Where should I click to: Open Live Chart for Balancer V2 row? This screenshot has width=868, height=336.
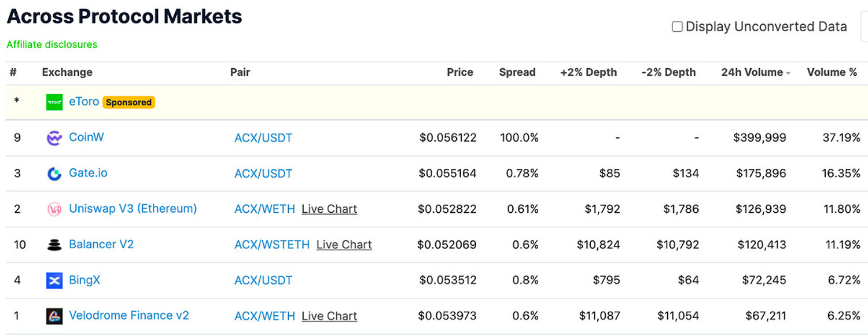coord(344,245)
